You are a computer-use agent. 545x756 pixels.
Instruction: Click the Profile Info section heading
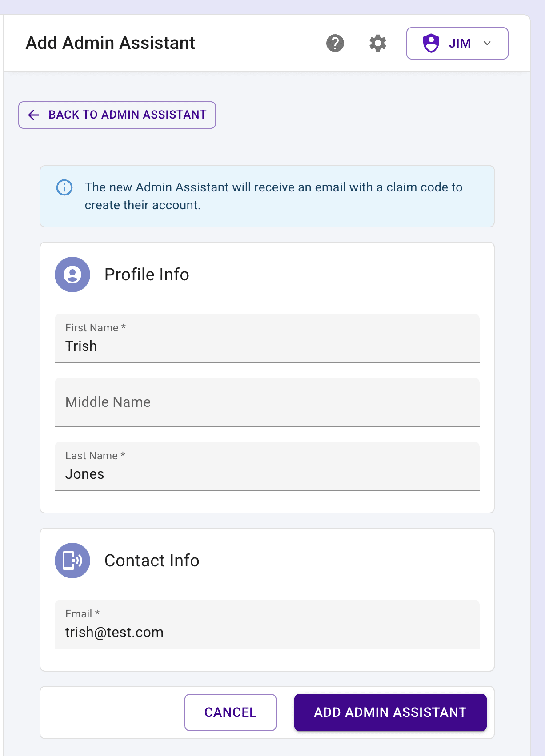click(x=147, y=275)
